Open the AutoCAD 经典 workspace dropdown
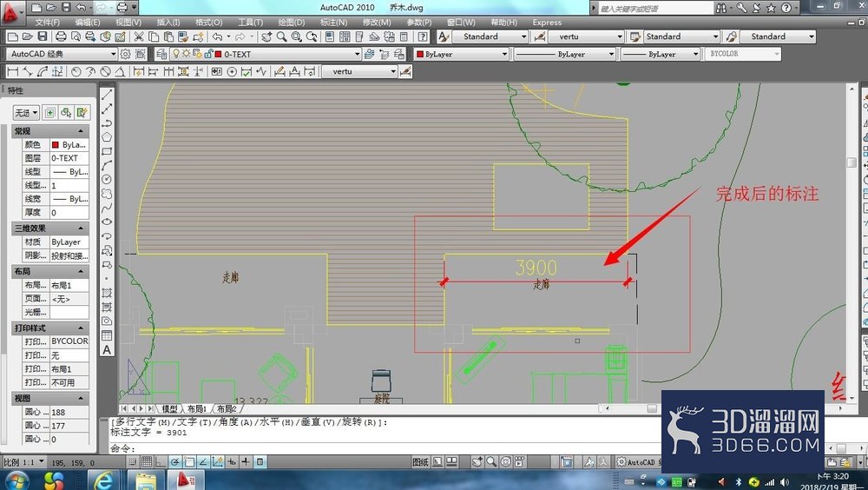The width and height of the screenshot is (868, 490). click(62, 54)
